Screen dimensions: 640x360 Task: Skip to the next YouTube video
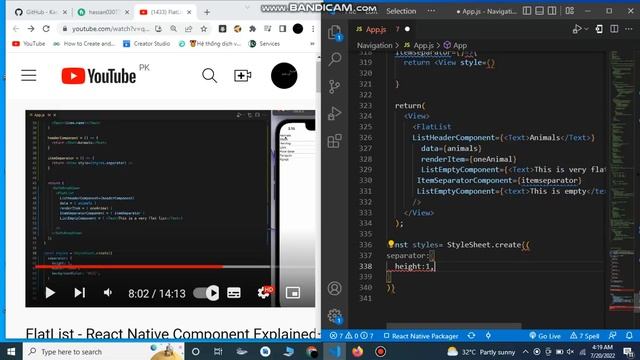coord(80,293)
